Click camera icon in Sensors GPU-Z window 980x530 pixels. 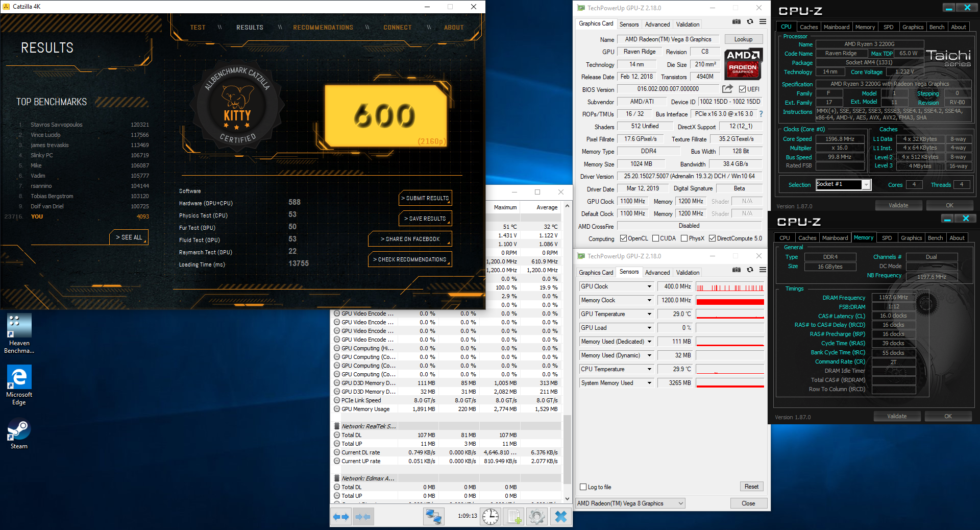click(737, 270)
